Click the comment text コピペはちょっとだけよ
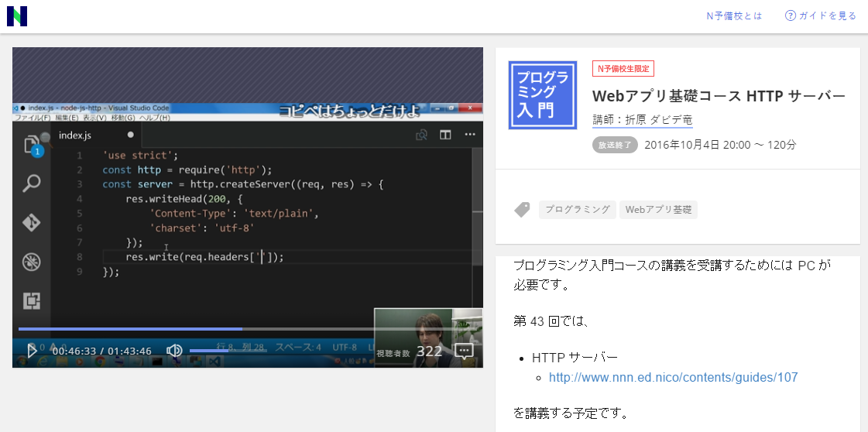868x432 pixels. coord(348,110)
